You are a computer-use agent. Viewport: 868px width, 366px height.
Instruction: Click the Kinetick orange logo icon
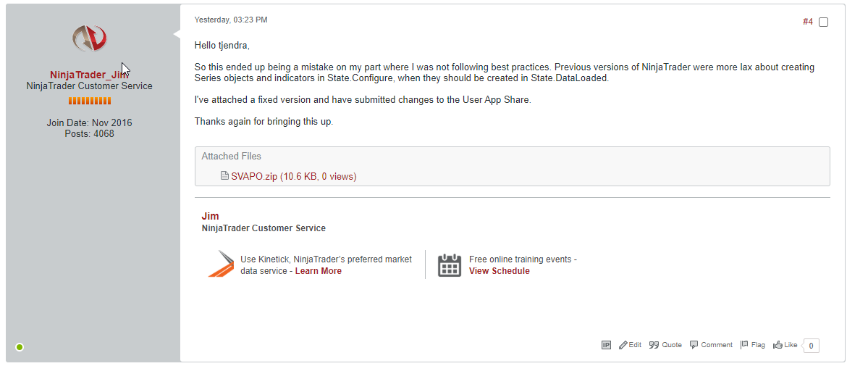click(x=221, y=264)
